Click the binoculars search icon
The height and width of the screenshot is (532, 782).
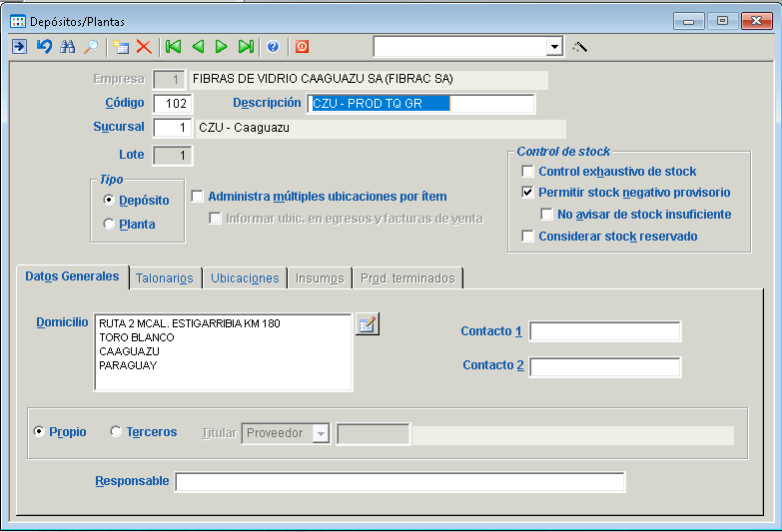tap(68, 47)
